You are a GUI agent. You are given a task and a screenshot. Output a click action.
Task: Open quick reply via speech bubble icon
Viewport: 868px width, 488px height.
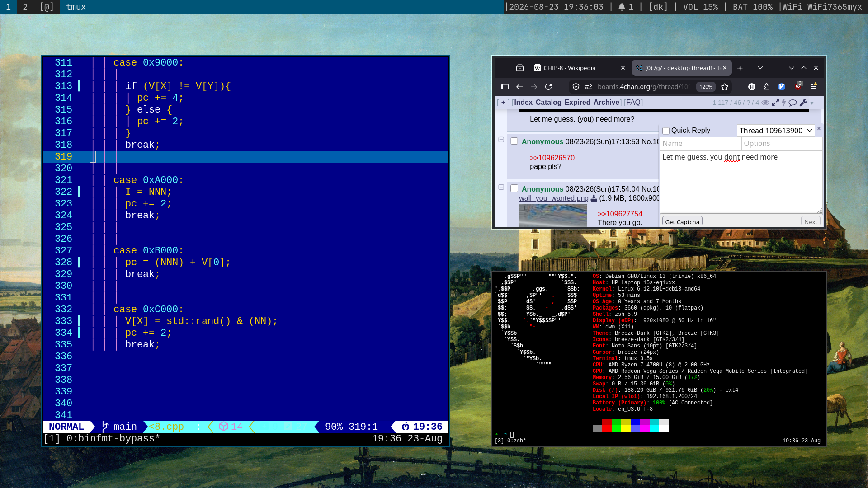[793, 103]
